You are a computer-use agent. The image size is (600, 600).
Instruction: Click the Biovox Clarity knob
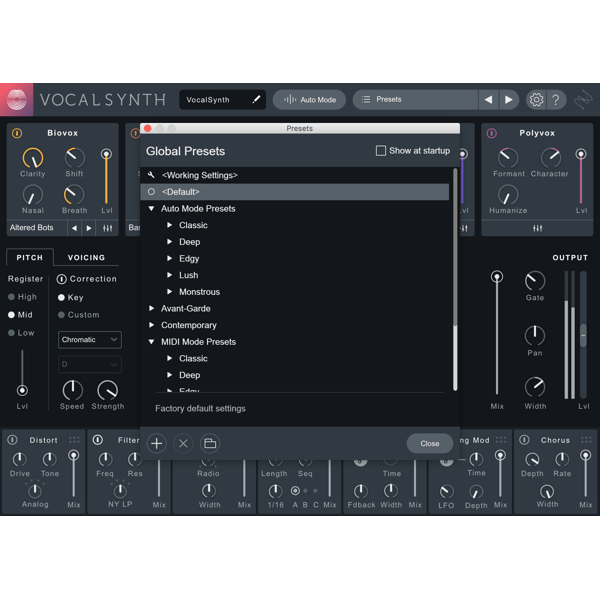pos(33,158)
